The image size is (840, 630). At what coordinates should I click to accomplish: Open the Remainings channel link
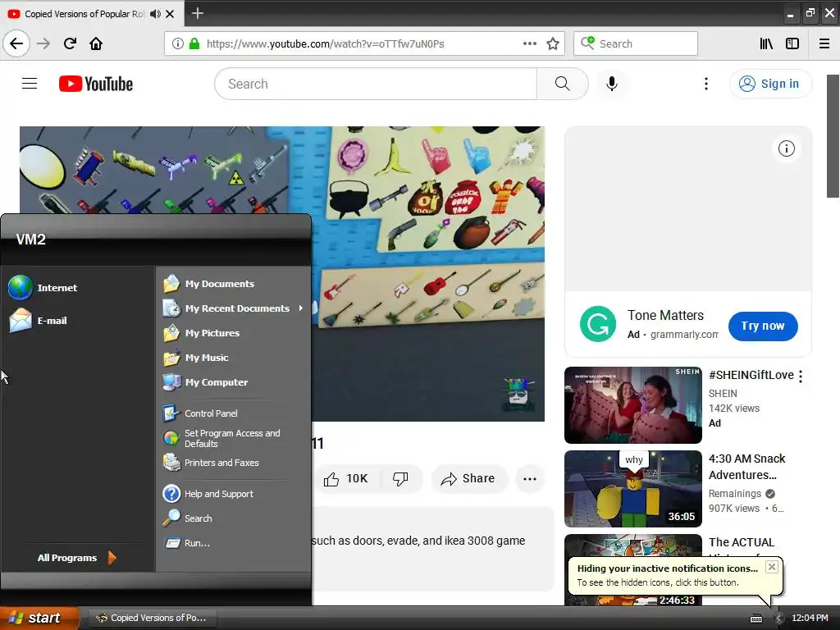tap(734, 493)
